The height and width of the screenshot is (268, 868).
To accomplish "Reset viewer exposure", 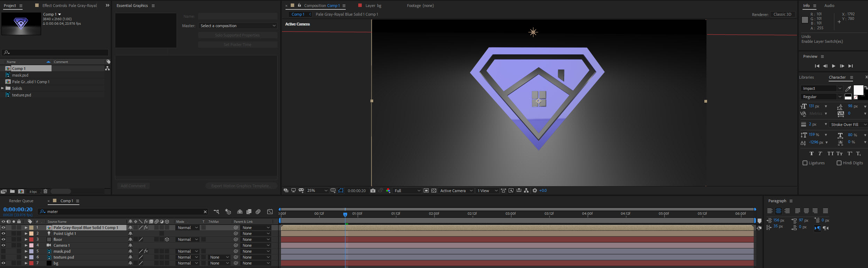I will coord(535,191).
